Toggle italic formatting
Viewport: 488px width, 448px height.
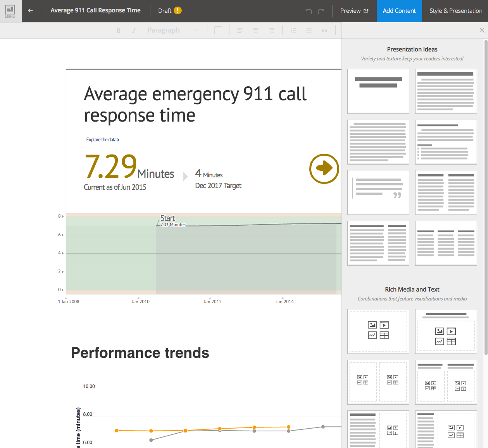pyautogui.click(x=134, y=30)
